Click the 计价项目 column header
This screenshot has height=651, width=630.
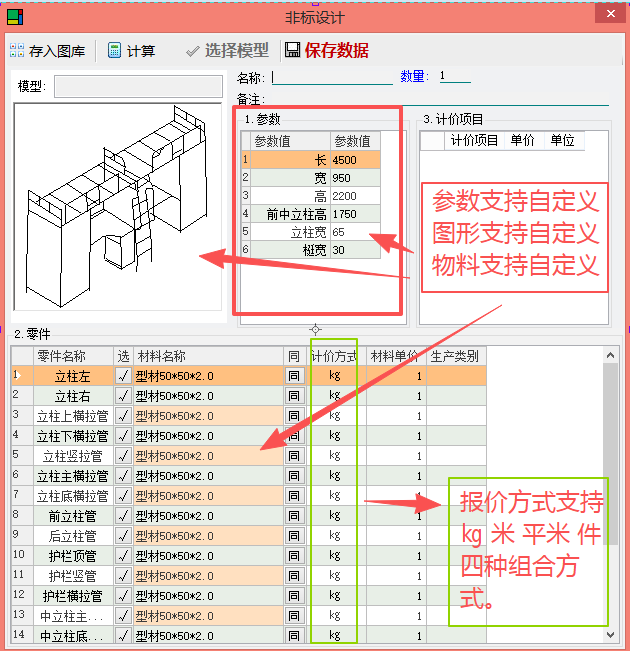(x=474, y=141)
